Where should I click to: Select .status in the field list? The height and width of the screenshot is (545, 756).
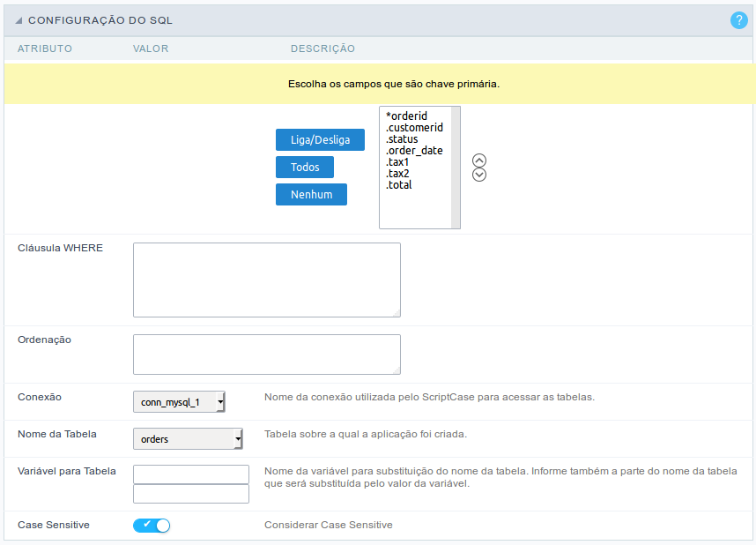pos(402,139)
